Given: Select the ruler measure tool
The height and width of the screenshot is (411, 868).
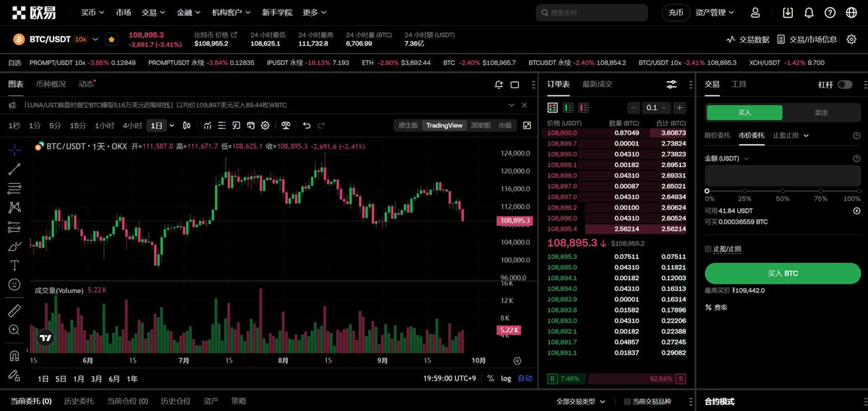Looking at the screenshot, I should [x=14, y=310].
